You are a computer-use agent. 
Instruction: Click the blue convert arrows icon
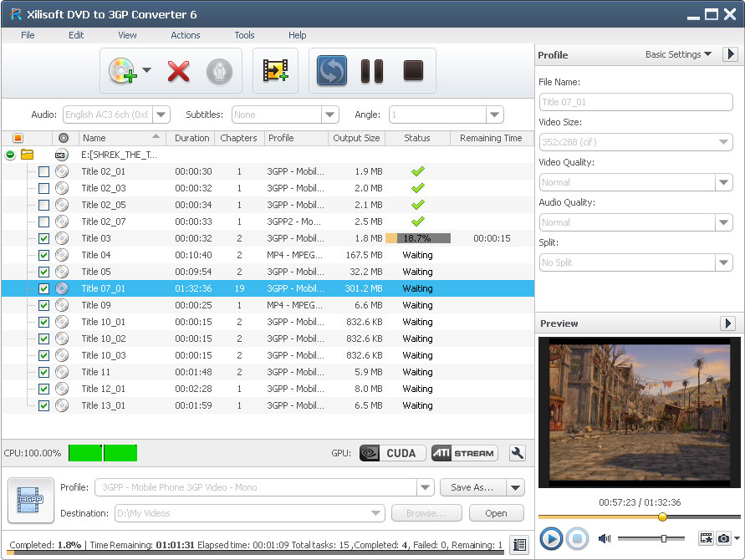tap(332, 71)
